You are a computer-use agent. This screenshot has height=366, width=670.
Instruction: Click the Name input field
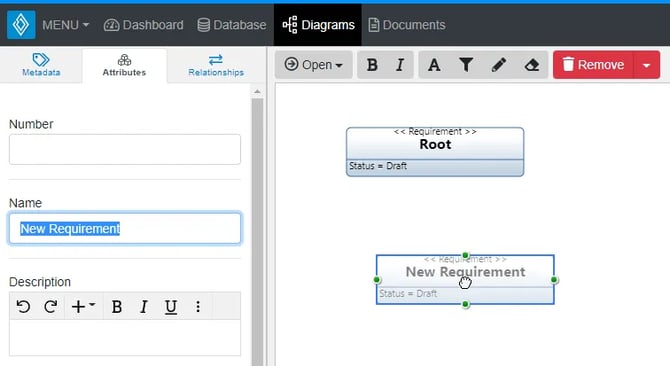125,228
